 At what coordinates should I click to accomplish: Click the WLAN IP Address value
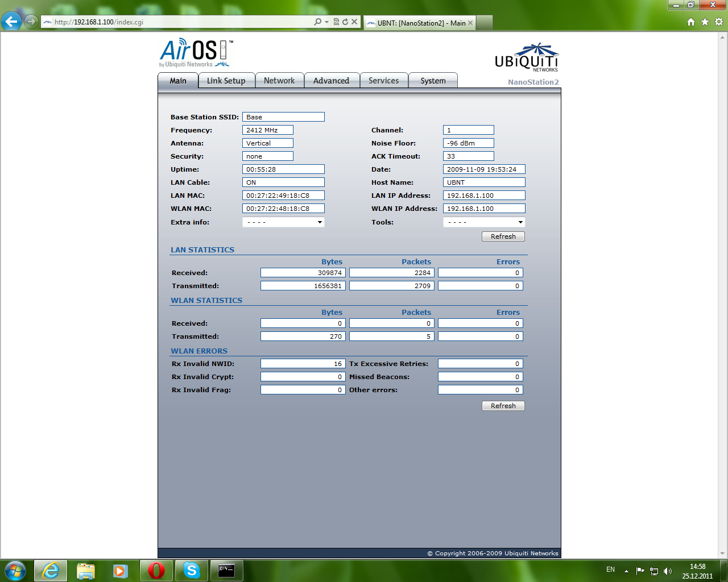pos(484,209)
